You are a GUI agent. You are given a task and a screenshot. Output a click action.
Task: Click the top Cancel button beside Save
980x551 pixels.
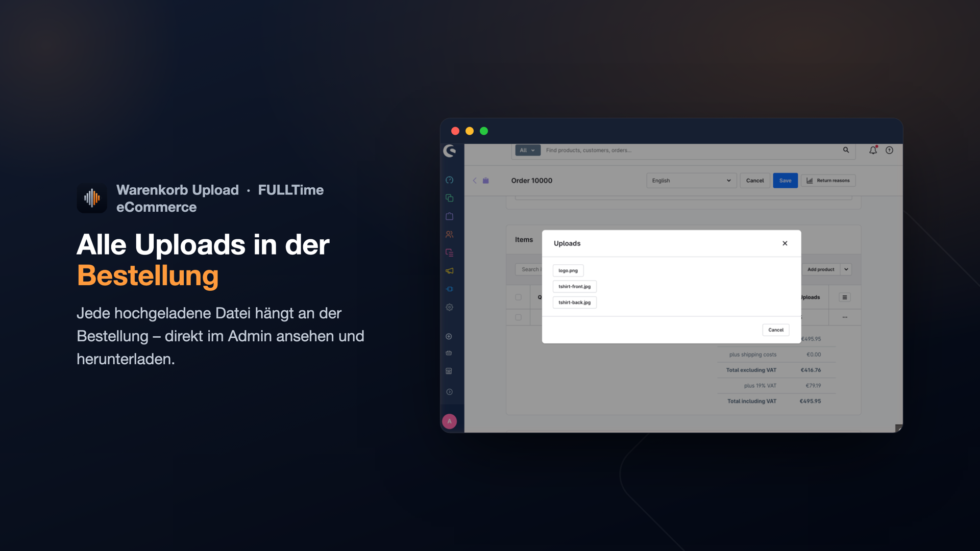[755, 181]
